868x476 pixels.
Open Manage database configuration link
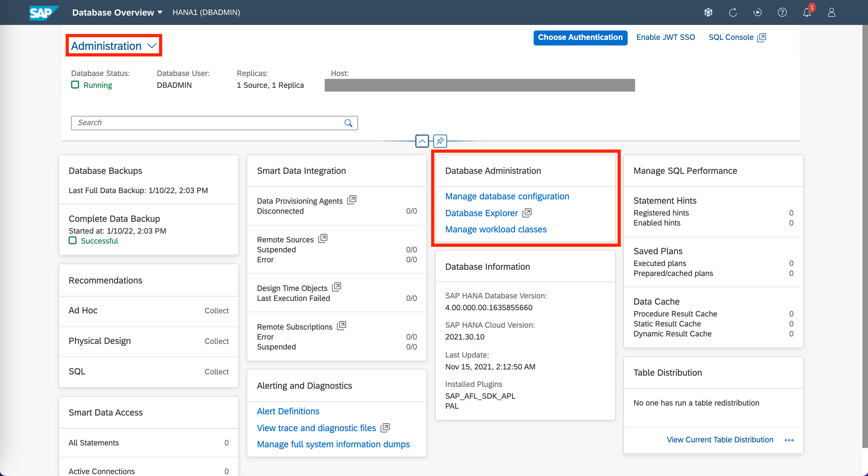click(x=507, y=196)
